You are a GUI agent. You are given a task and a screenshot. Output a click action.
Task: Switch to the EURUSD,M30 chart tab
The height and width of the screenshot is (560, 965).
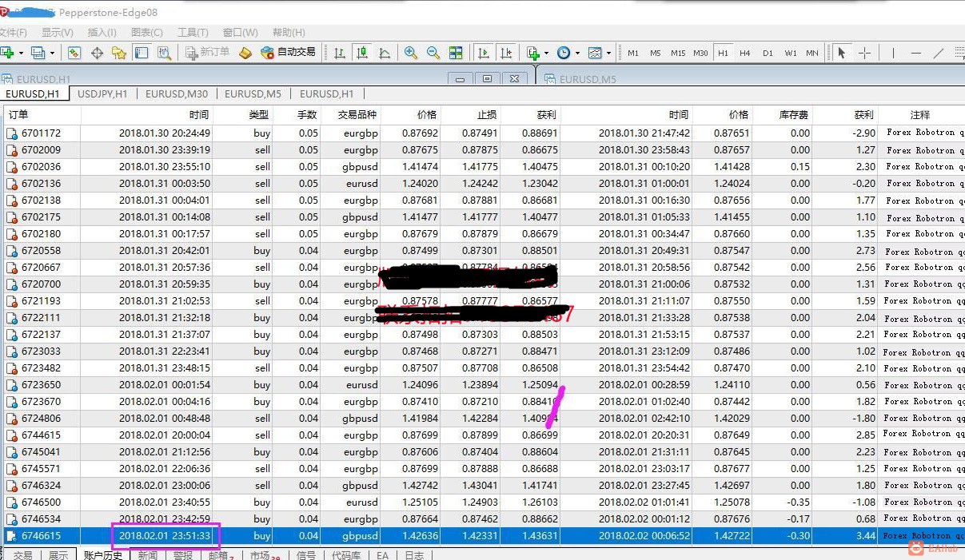[x=177, y=93]
